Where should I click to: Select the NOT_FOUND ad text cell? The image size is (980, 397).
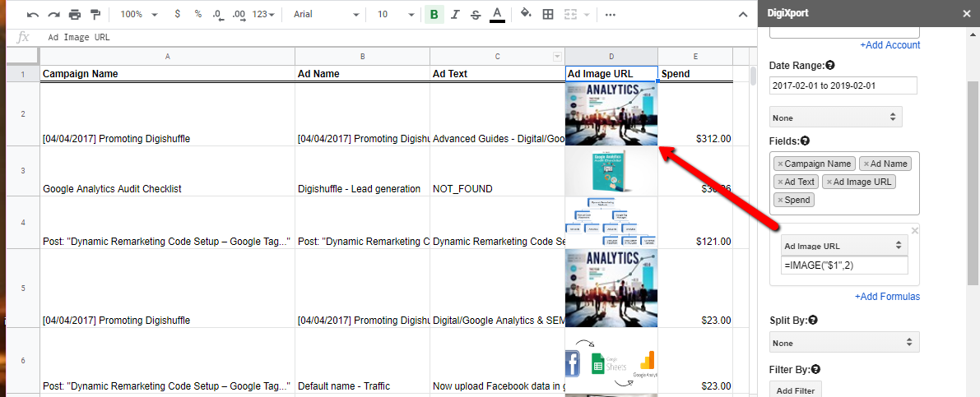[x=498, y=171]
